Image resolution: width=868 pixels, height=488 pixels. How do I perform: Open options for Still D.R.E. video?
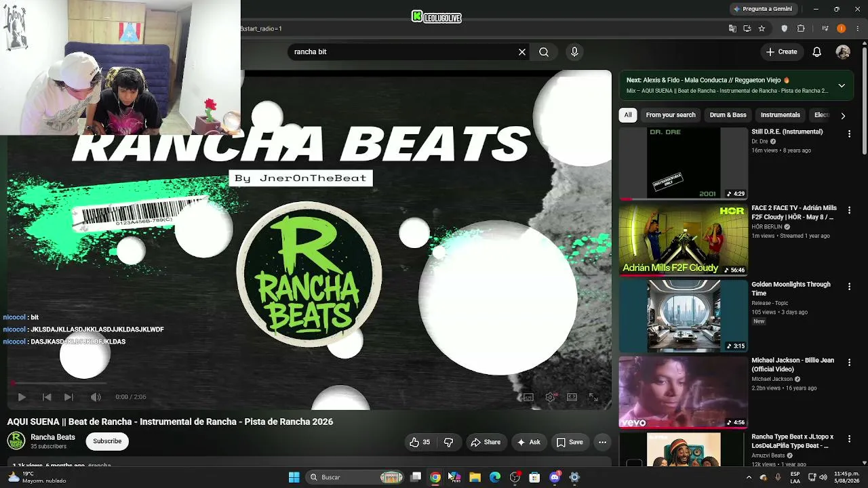coord(849,134)
